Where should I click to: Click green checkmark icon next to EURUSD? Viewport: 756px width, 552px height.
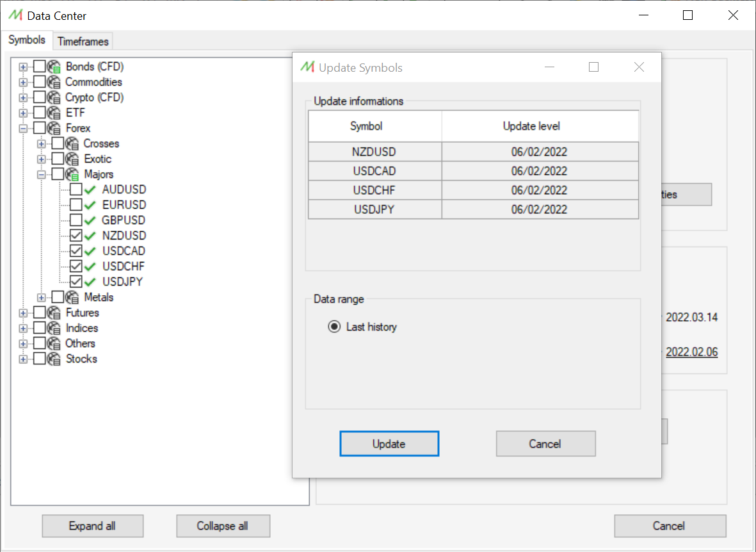[x=90, y=205]
